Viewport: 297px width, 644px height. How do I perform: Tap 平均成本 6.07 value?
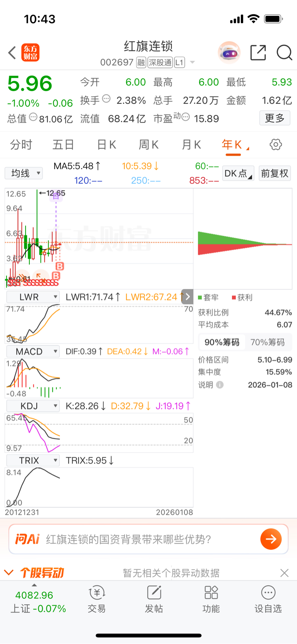284,325
